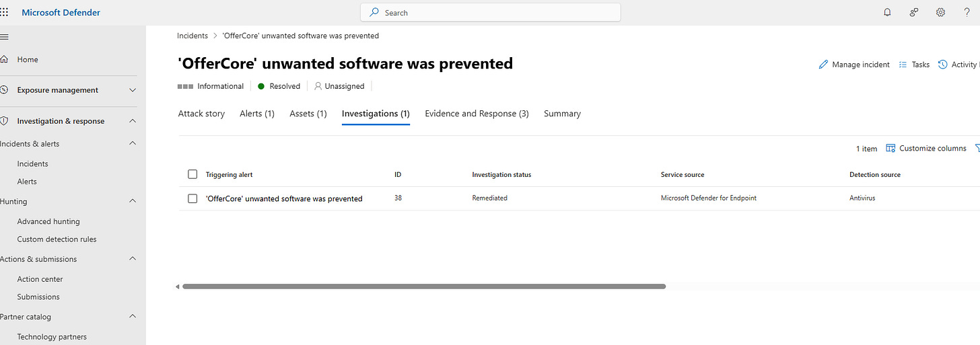Click the Antivirus detection source cell
This screenshot has height=345, width=980.
[862, 198]
